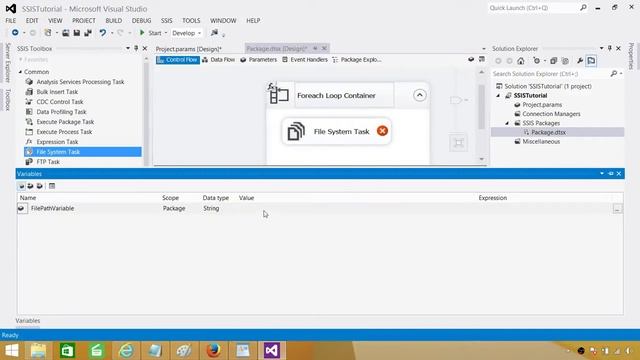Collapse the Foreach Loop Container with chevron
640x360 pixels.
(x=420, y=95)
